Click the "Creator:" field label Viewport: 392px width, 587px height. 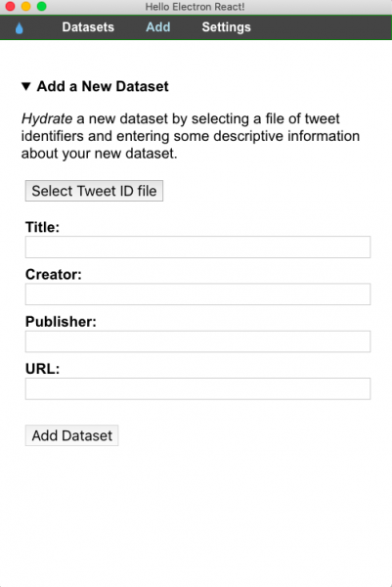tap(54, 274)
